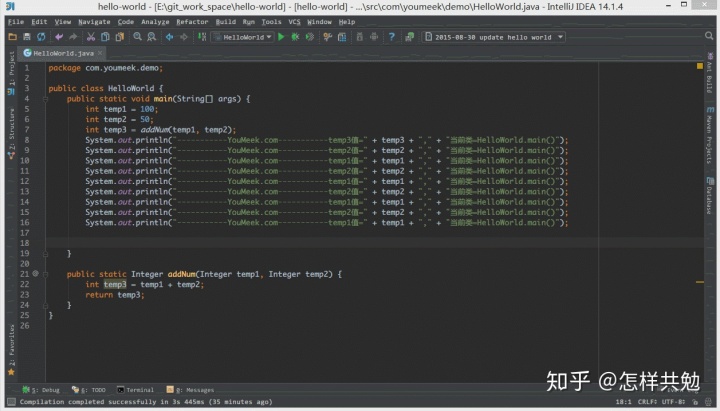Click 'addNum' call on line 7
Viewport: 720px width, 411px height.
(154, 130)
